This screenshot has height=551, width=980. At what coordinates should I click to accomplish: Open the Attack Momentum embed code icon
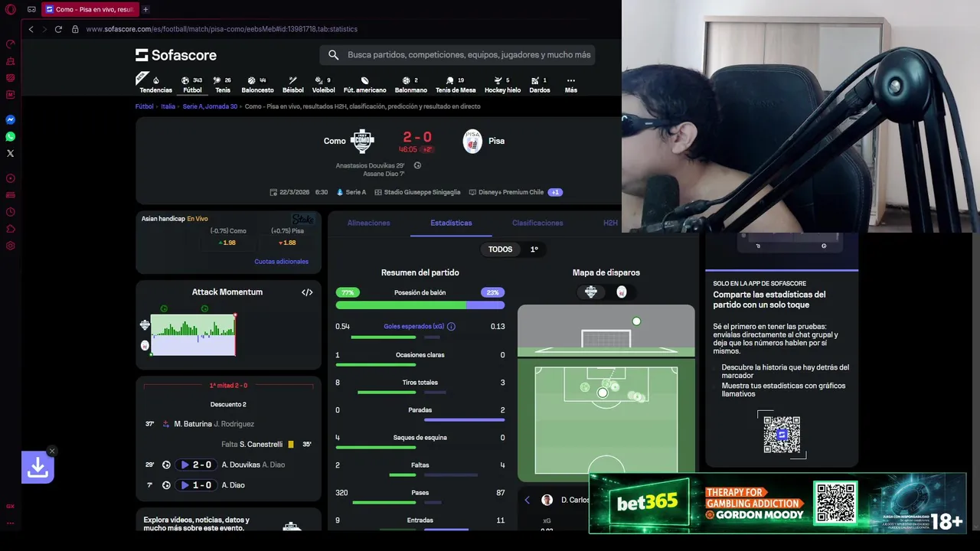pos(307,292)
